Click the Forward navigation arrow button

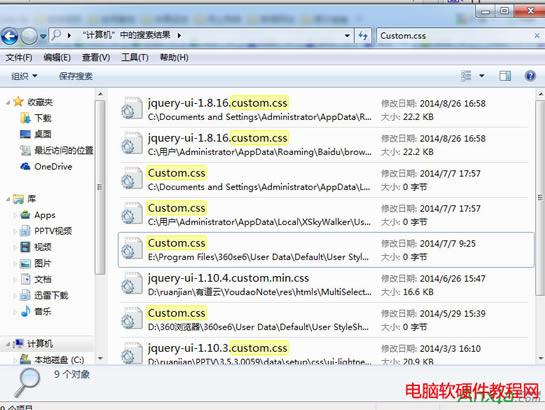click(x=29, y=36)
